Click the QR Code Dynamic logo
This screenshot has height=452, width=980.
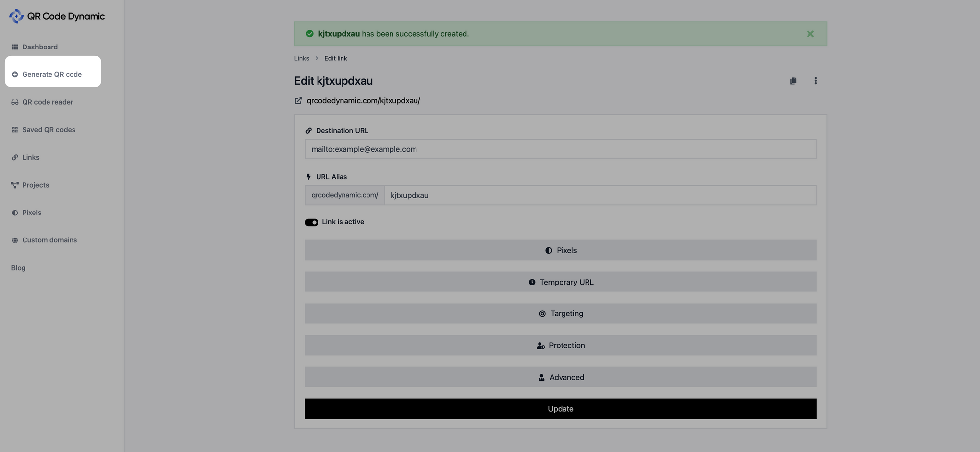57,16
